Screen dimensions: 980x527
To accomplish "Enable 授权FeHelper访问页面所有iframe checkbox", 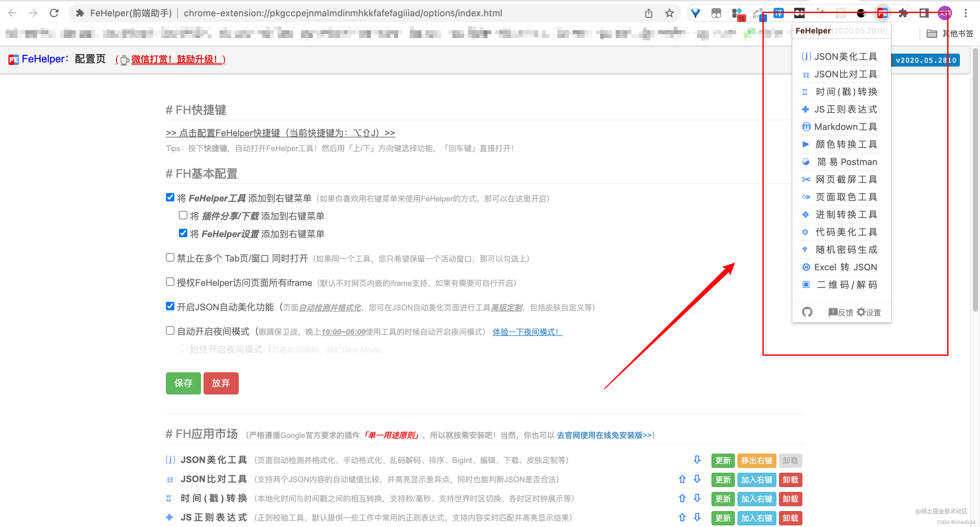I will pyautogui.click(x=170, y=282).
